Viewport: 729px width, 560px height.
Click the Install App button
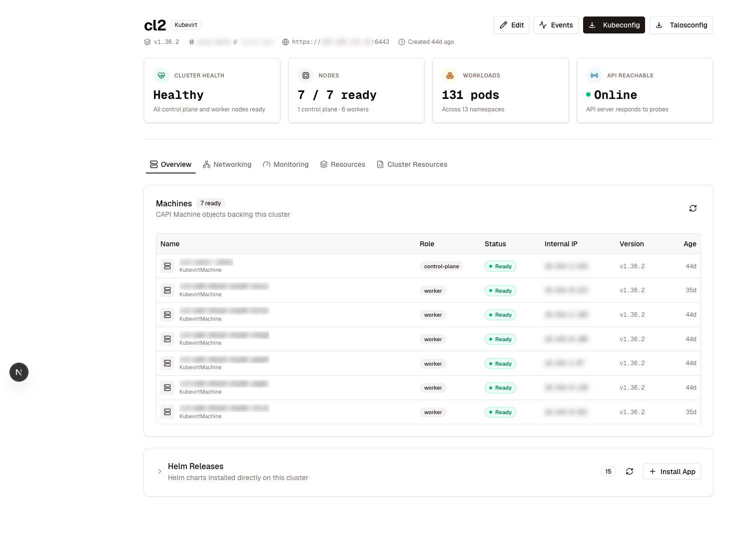point(672,472)
